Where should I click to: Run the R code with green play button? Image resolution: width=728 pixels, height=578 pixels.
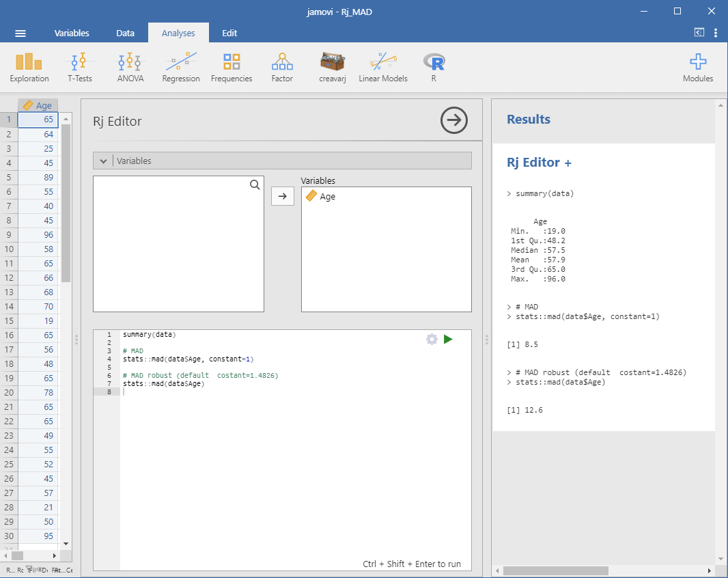[448, 339]
